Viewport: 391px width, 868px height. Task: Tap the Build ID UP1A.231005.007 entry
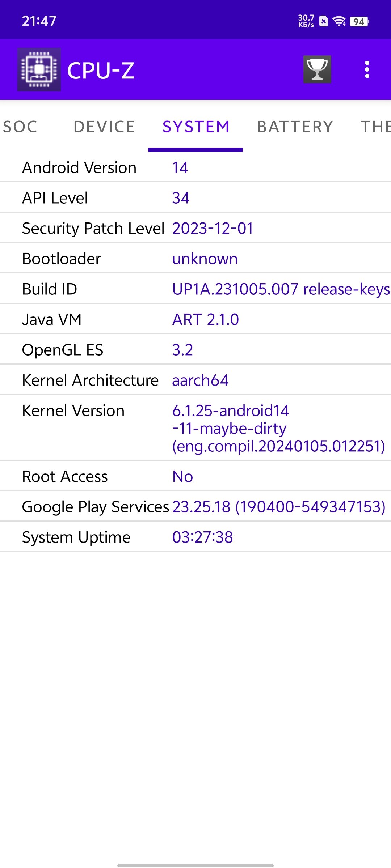pyautogui.click(x=281, y=289)
